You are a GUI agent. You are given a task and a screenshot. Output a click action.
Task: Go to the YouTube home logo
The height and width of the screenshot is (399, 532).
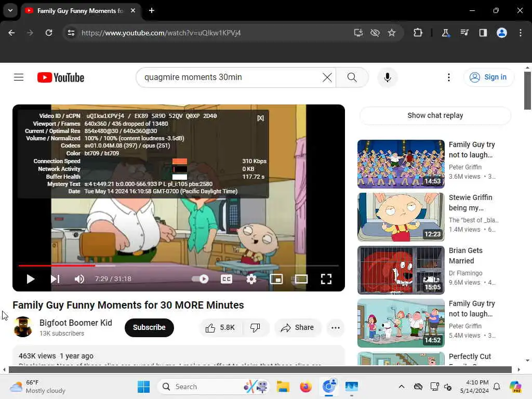61,77
